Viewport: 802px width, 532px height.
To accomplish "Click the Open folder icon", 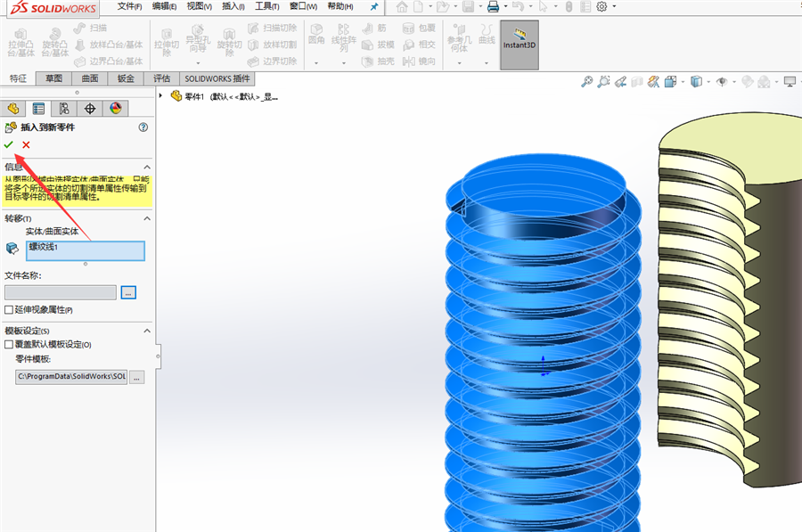I will point(442,6).
